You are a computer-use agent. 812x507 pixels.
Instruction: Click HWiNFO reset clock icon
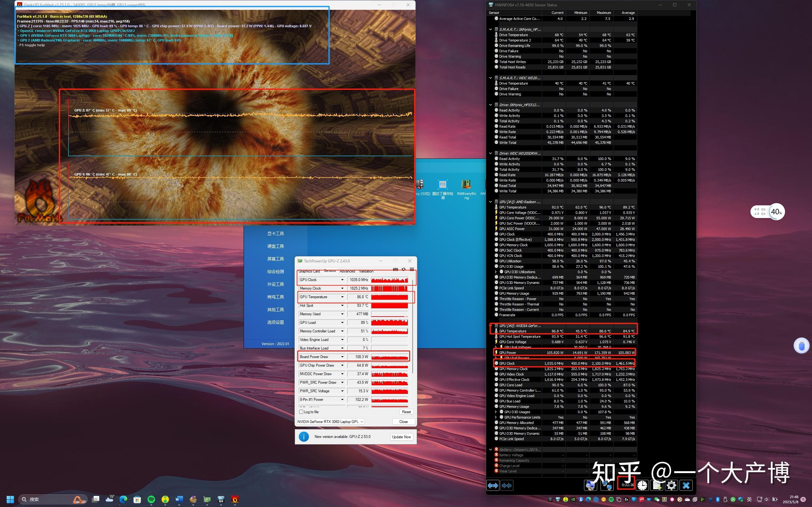(642, 485)
